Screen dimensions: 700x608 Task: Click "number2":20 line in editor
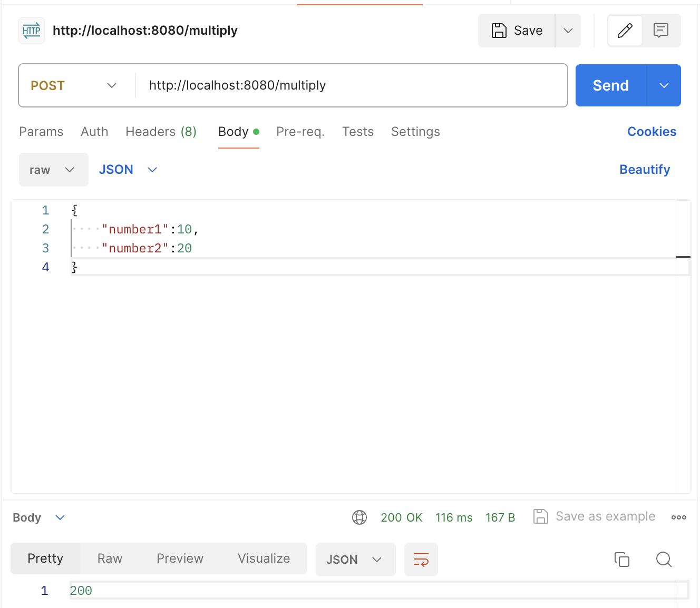(147, 248)
